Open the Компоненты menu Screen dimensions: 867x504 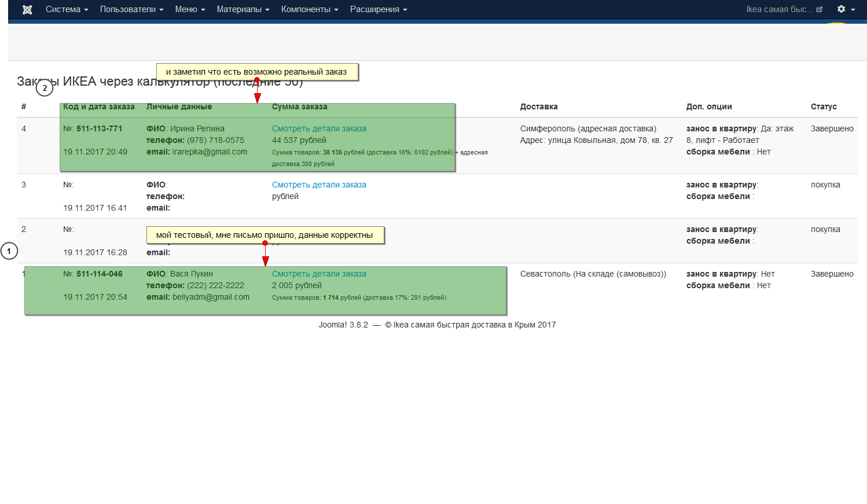click(310, 9)
